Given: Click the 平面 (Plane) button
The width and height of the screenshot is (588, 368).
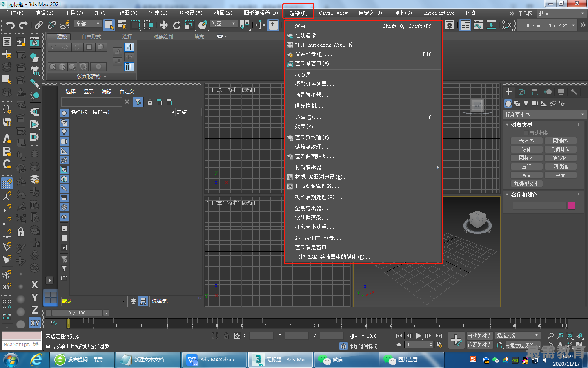Looking at the screenshot, I should [560, 175].
